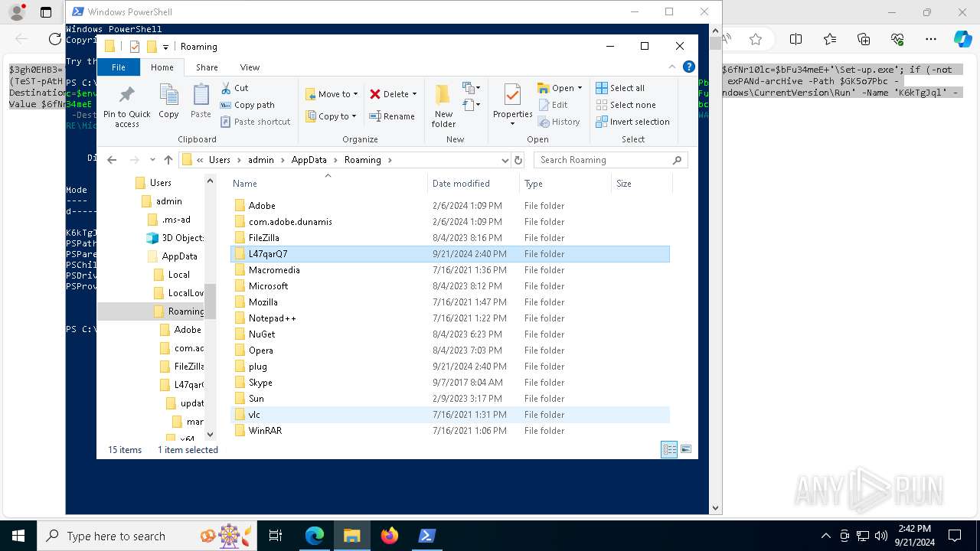Open Windows Start menu
Image resolution: width=980 pixels, height=551 pixels.
[x=18, y=536]
